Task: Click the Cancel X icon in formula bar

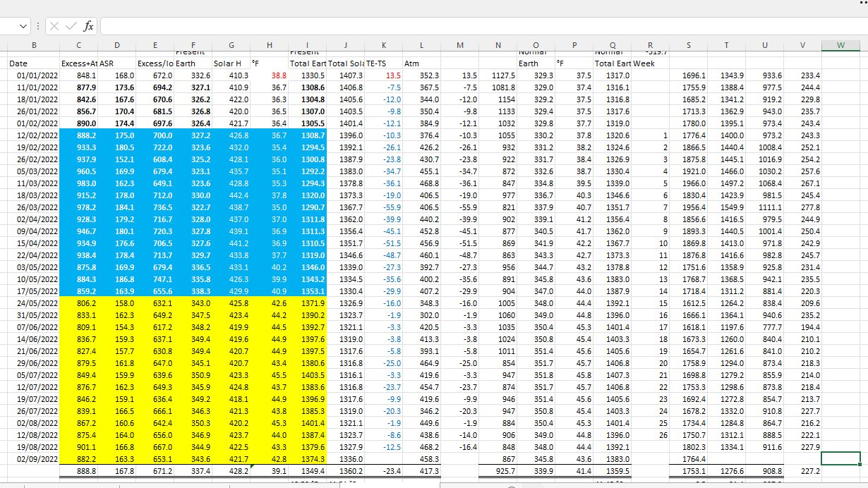Action: (x=54, y=26)
